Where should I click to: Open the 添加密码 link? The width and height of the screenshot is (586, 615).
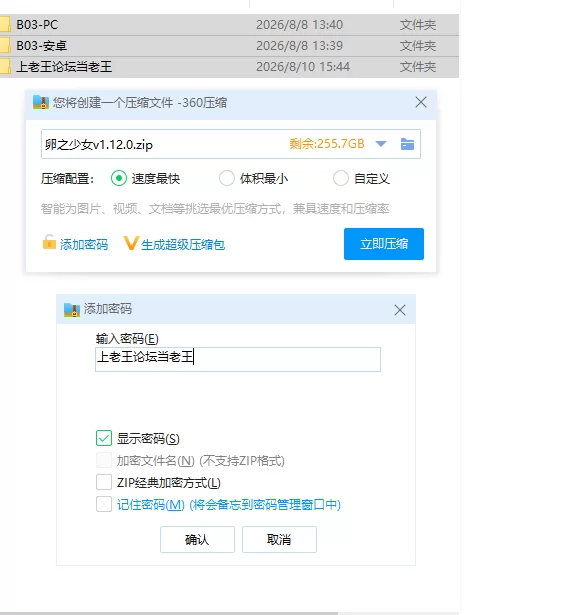point(84,244)
